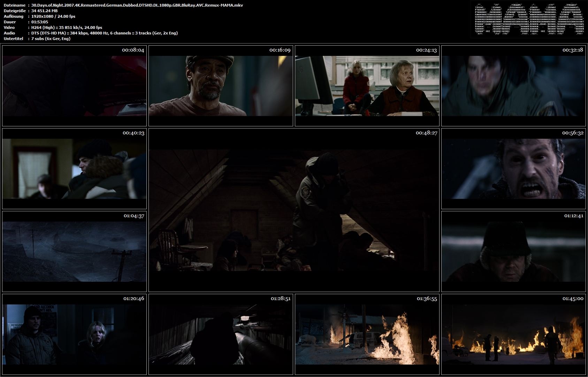Select the thumbnail at timestamp 00:24:13
588x377 pixels.
point(367,86)
